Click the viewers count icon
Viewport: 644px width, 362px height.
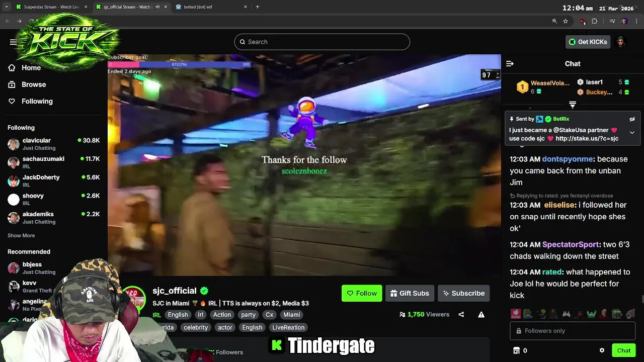pos(403,315)
